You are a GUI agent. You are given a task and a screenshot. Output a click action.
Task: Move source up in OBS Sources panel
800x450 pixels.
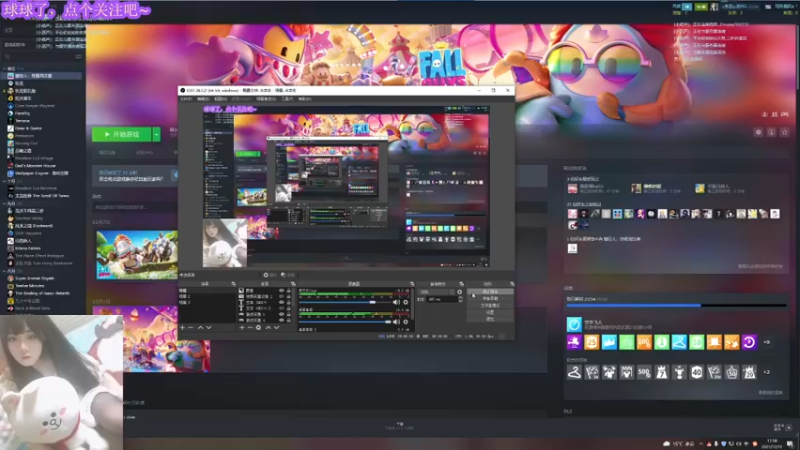click(x=268, y=328)
